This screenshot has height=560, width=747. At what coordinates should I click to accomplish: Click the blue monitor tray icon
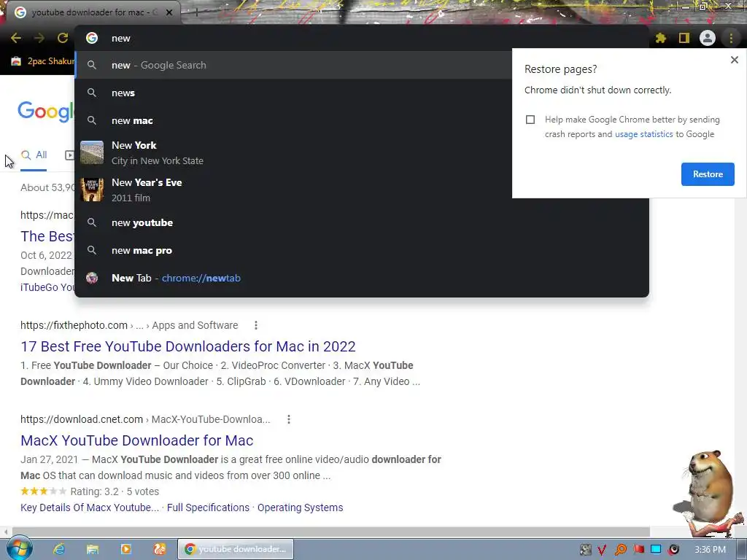click(656, 550)
